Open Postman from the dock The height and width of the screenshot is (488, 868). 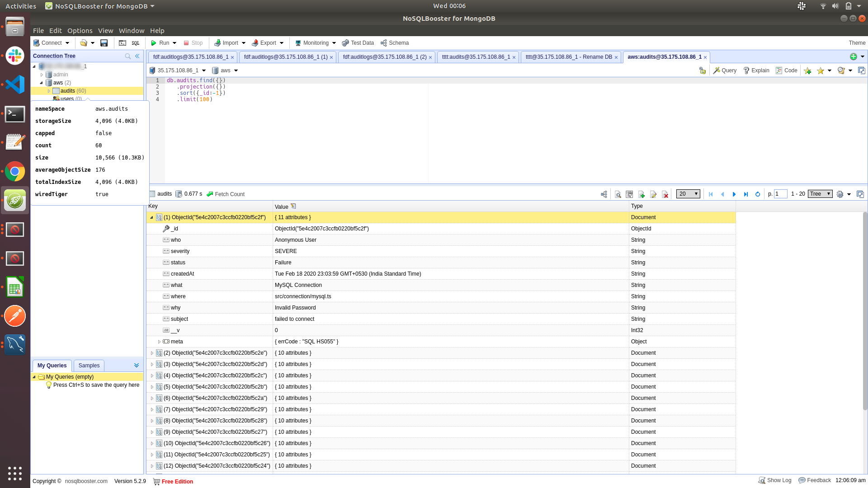pos(15,316)
